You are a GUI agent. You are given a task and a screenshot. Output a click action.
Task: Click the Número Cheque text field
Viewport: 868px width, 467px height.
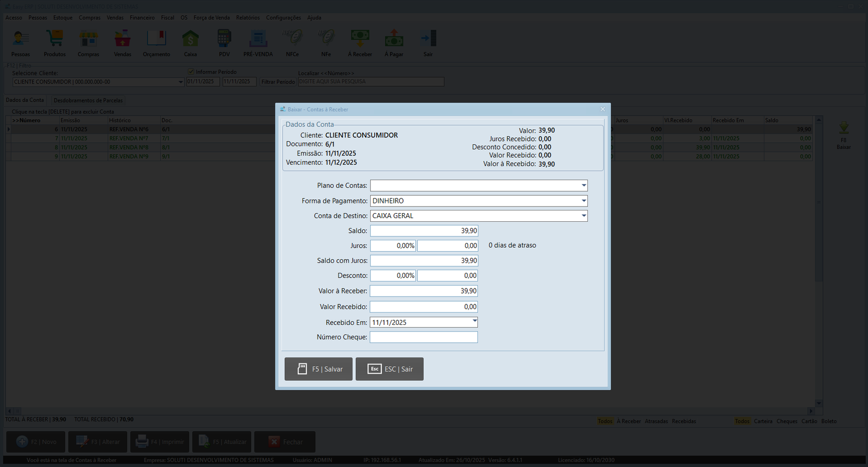click(424, 337)
